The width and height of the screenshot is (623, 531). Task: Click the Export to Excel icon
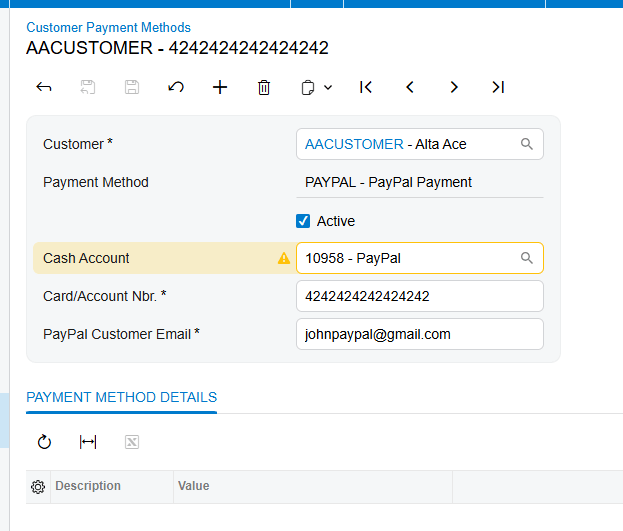pyautogui.click(x=132, y=442)
